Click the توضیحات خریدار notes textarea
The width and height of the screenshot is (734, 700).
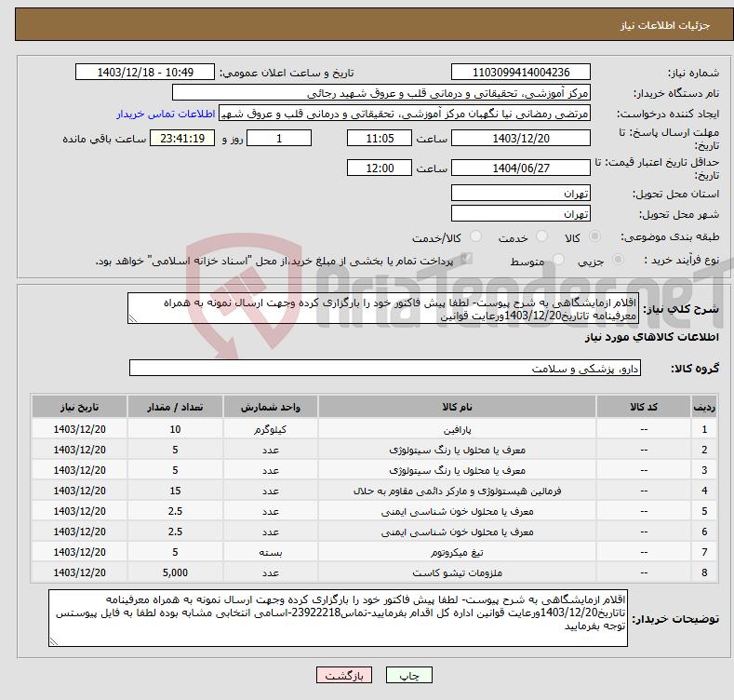coord(338,618)
